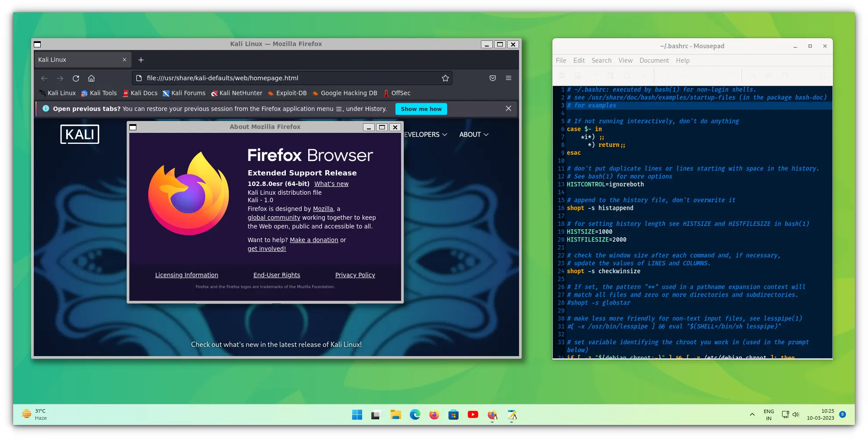Image resolution: width=868 pixels, height=439 pixels.
Task: Open the Firefox home page icon
Action: [x=91, y=78]
